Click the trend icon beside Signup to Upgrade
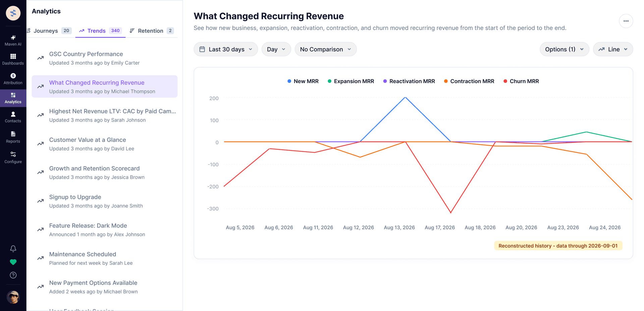The image size is (644, 311). tap(41, 201)
